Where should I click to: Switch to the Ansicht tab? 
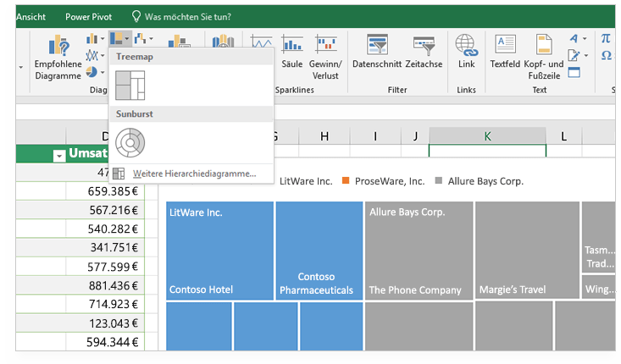pos(30,17)
